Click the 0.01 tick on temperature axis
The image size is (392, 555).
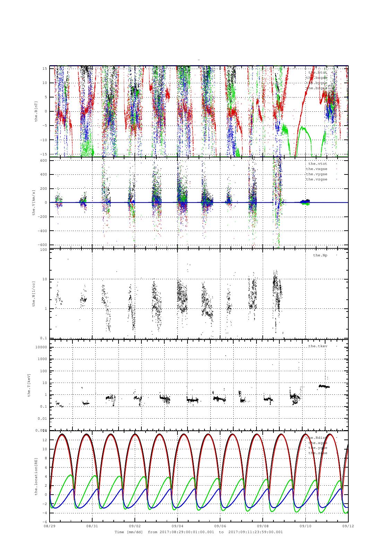click(42, 418)
